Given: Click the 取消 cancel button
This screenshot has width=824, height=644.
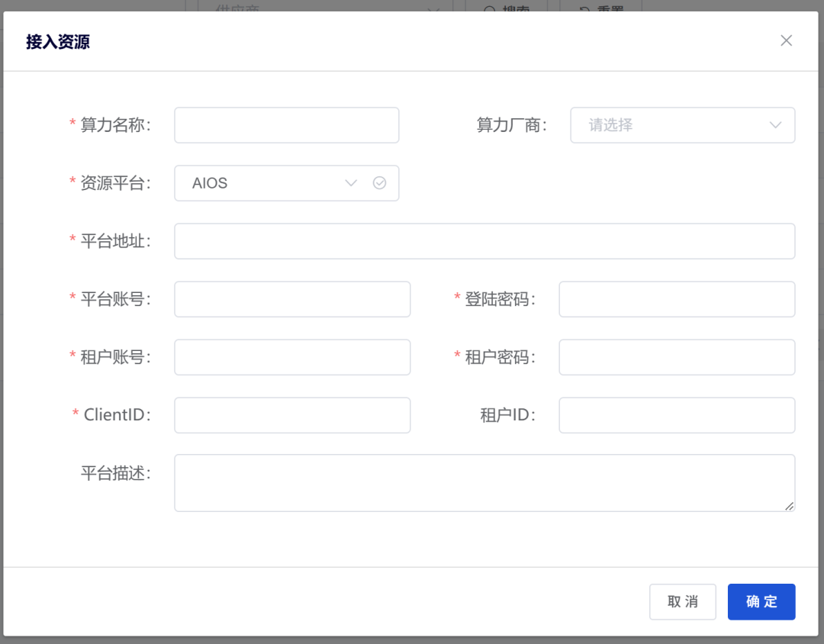Looking at the screenshot, I should coord(682,602).
